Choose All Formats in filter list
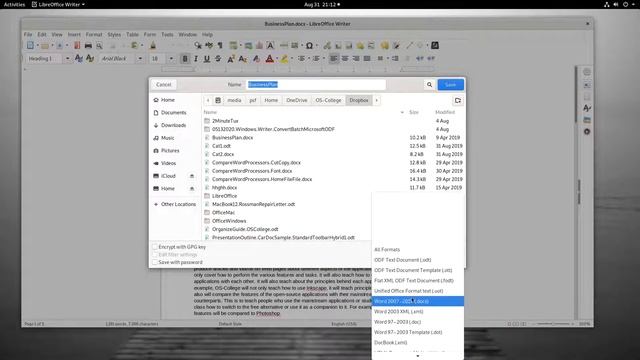The width and height of the screenshot is (640, 360). 418,249
